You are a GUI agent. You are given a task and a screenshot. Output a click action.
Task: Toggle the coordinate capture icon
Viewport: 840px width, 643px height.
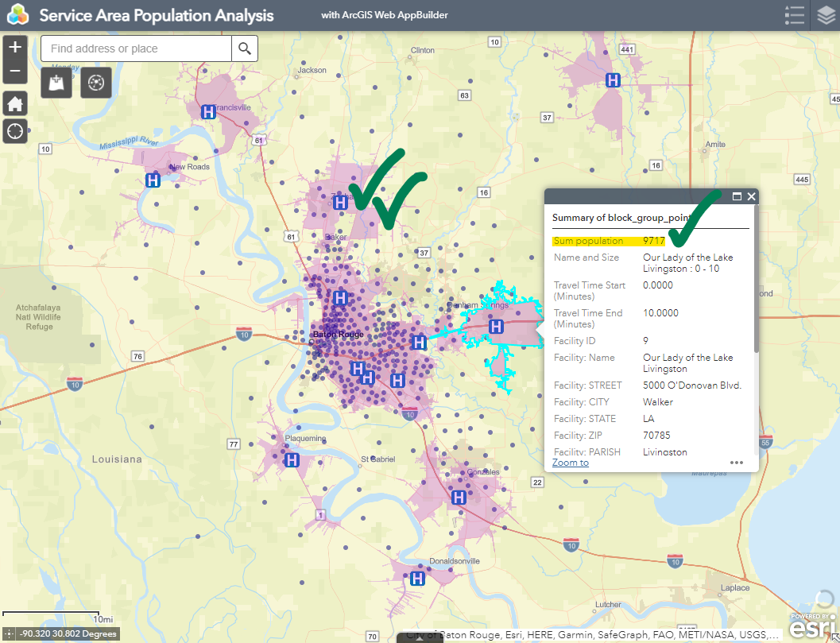click(9, 634)
